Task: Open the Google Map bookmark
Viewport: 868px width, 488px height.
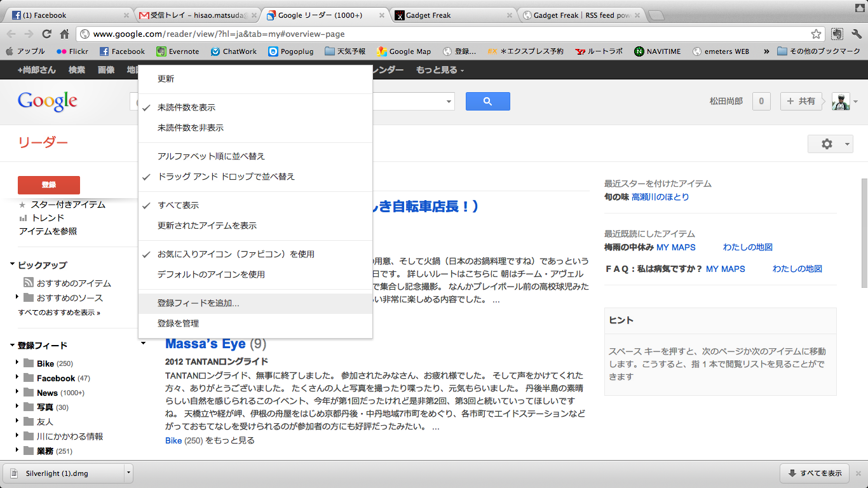Action: click(404, 51)
